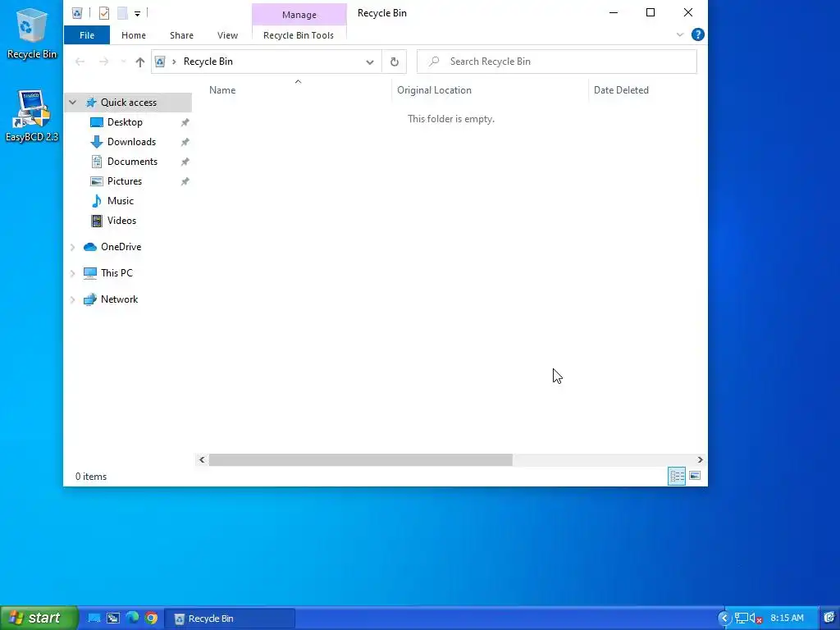Select Network in navigation pane

click(x=119, y=299)
